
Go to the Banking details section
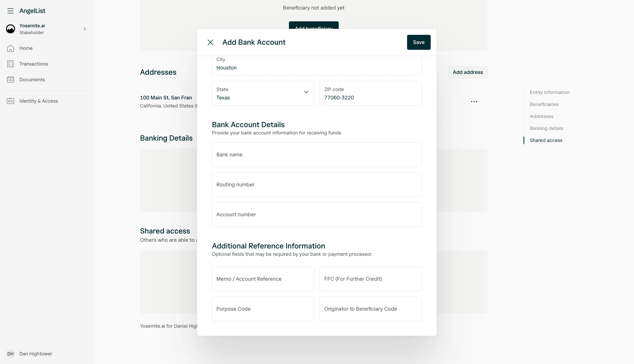pyautogui.click(x=547, y=128)
